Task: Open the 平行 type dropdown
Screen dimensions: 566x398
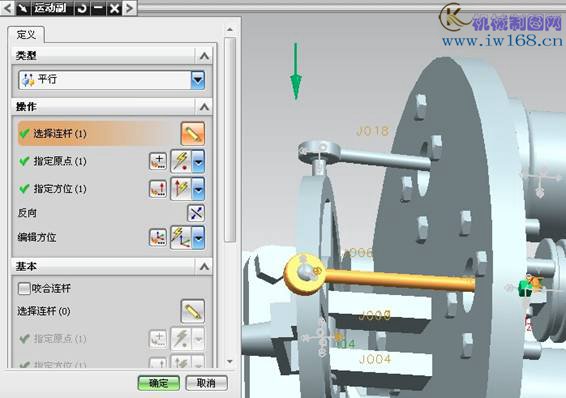Action: [112, 80]
